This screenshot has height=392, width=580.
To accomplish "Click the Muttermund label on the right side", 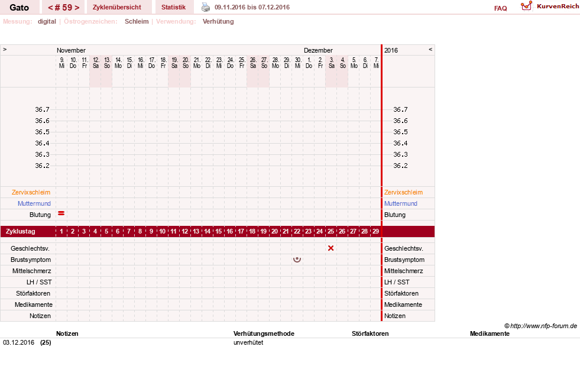I will (x=401, y=203).
